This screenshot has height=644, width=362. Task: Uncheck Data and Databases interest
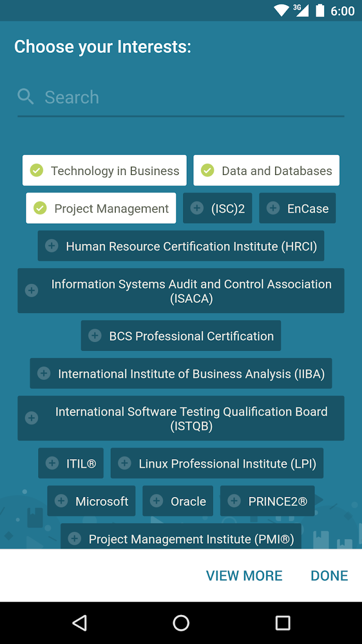266,170
